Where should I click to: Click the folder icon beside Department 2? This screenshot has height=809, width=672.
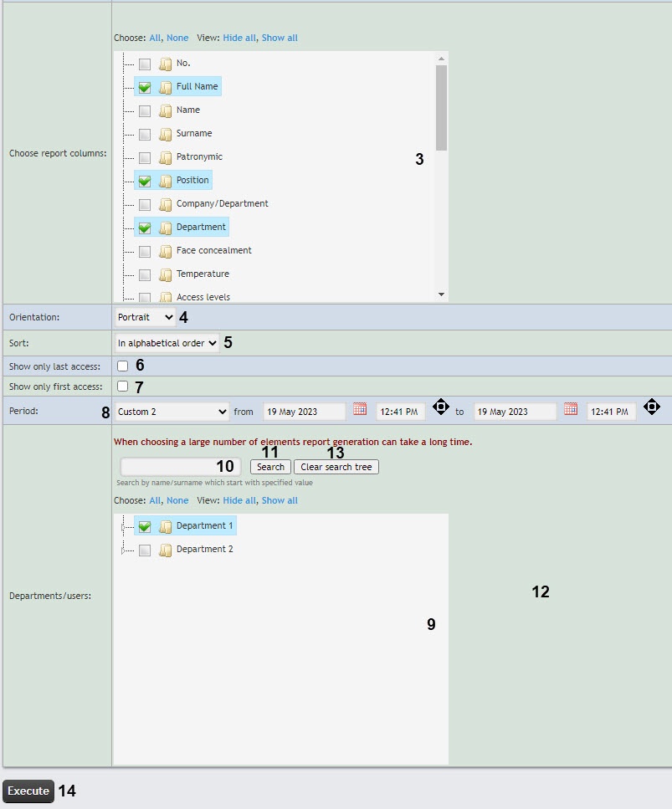click(x=165, y=550)
